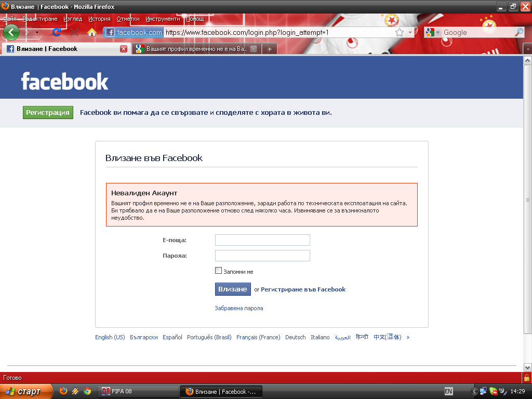
Task: Click the green Регистрация button
Action: pyautogui.click(x=48, y=113)
